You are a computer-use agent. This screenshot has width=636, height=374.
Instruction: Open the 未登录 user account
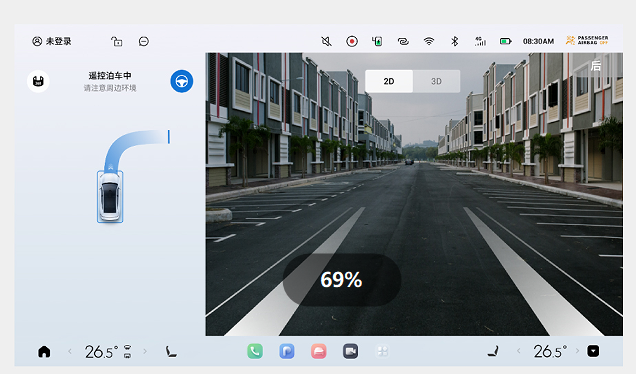point(52,41)
